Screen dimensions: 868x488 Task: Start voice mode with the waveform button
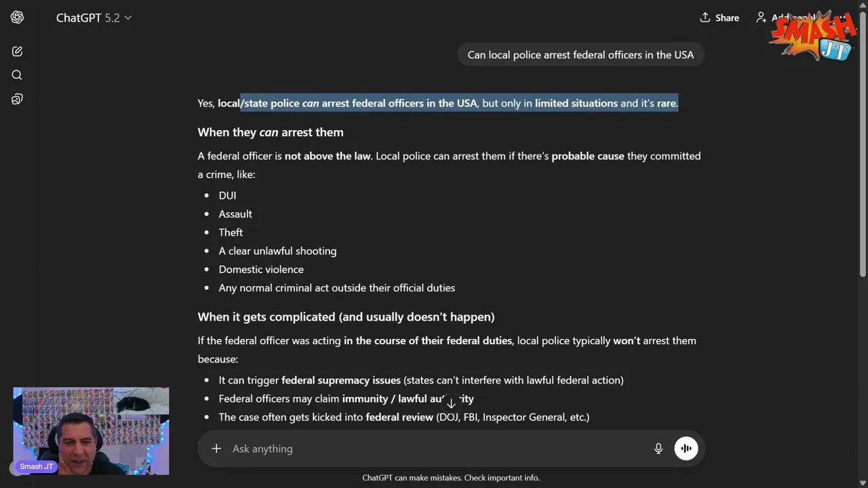tap(686, 449)
